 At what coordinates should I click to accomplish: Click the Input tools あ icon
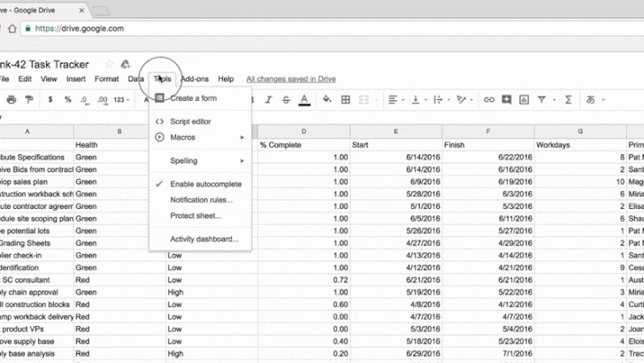tap(591, 99)
